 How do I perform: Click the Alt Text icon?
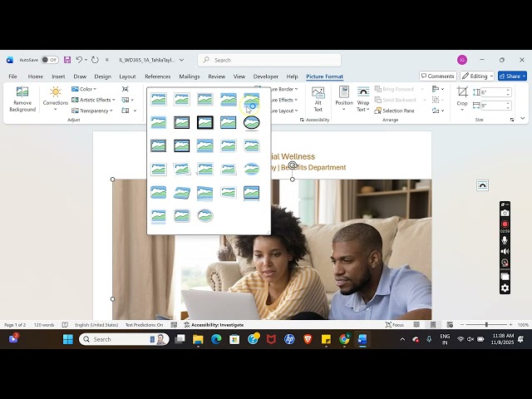pyautogui.click(x=318, y=99)
